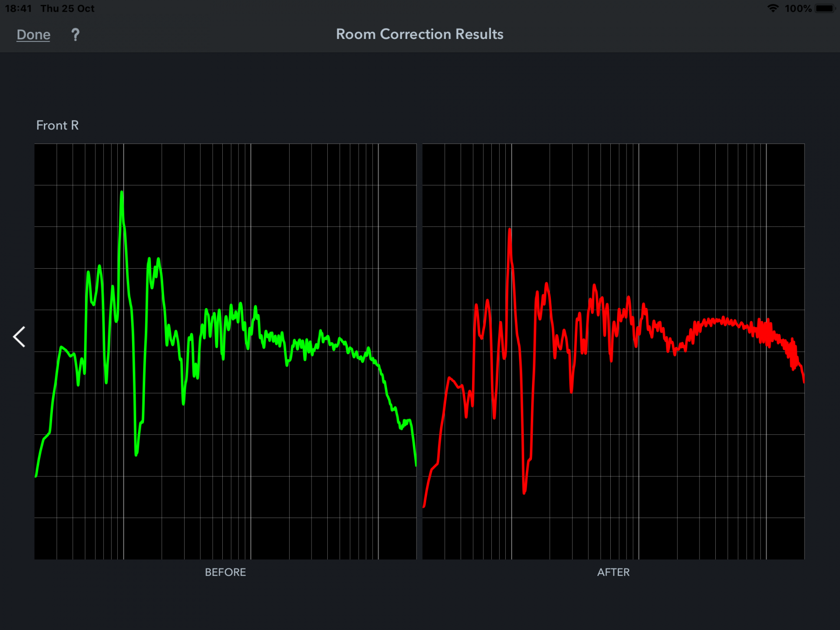Click the battery icon in status bar
Screen dimensions: 840x630
click(825, 8)
